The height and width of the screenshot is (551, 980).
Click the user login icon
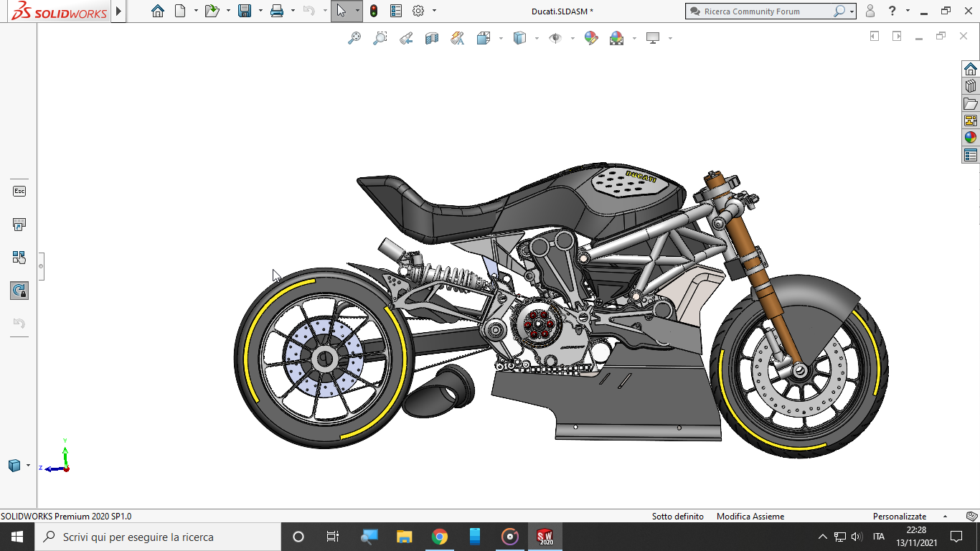870,11
